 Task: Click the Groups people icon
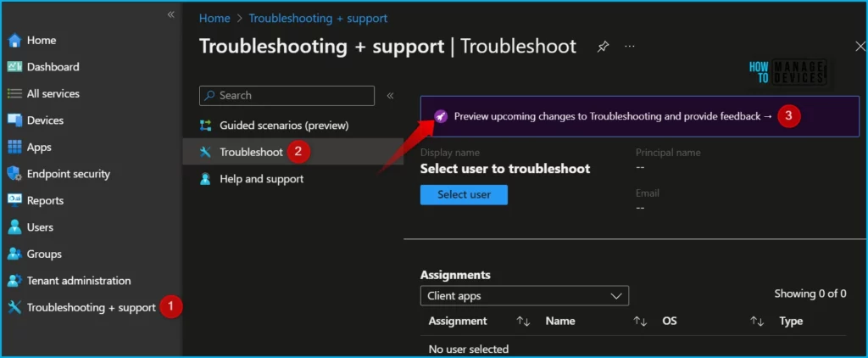tap(14, 254)
